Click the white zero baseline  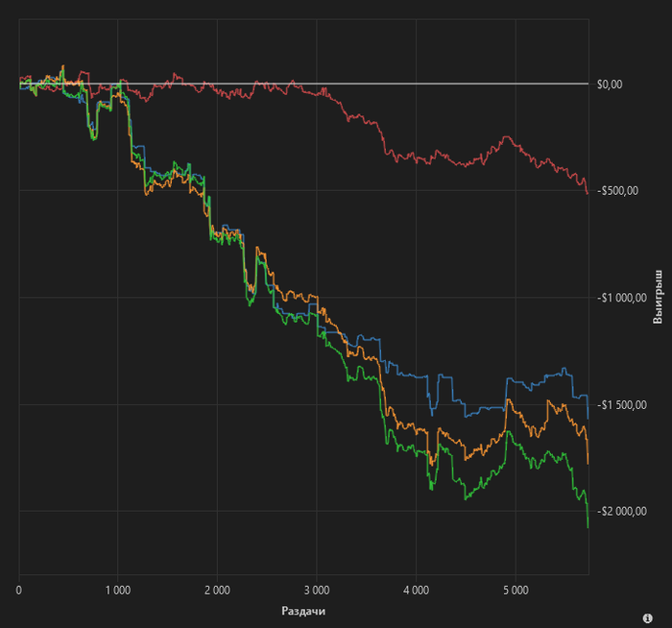click(x=304, y=84)
